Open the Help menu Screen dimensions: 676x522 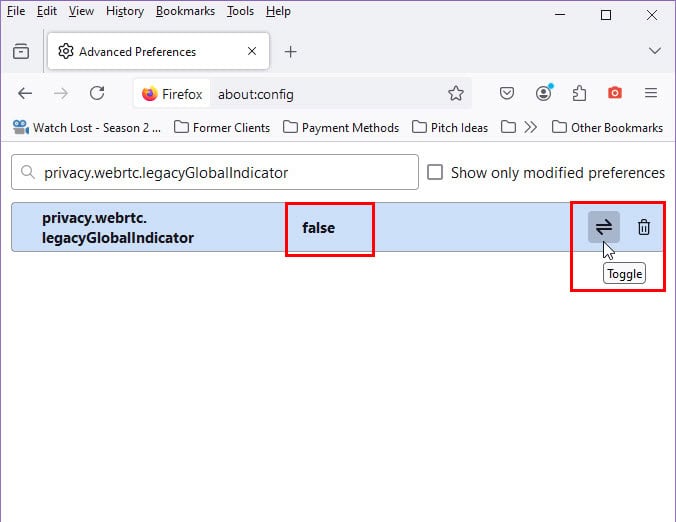(278, 11)
